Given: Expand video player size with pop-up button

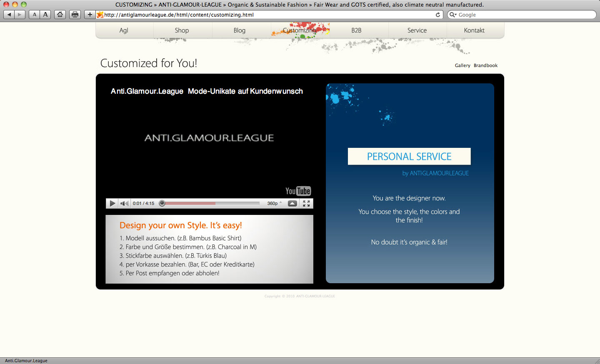Looking at the screenshot, I should pos(292,203).
